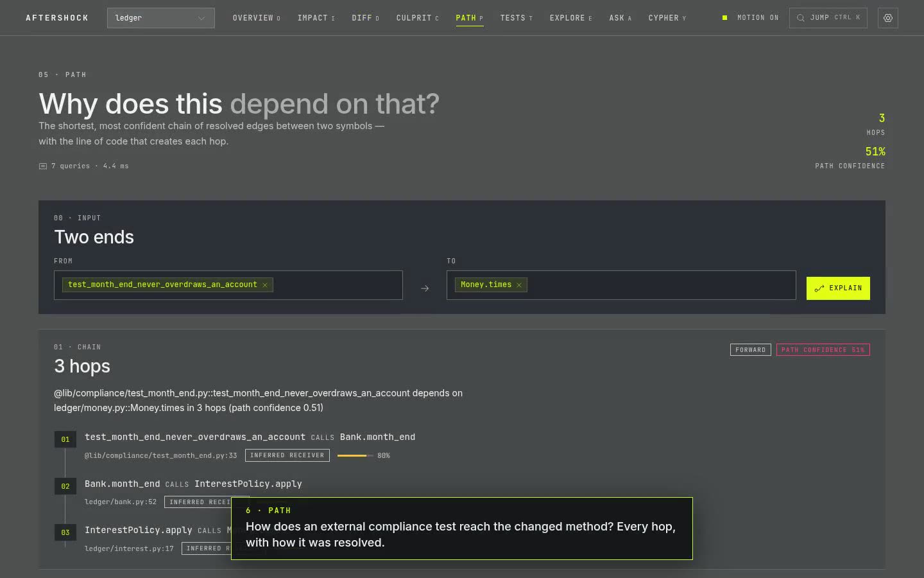Select hop 01 number marker
The width and height of the screenshot is (924, 578).
click(x=65, y=440)
